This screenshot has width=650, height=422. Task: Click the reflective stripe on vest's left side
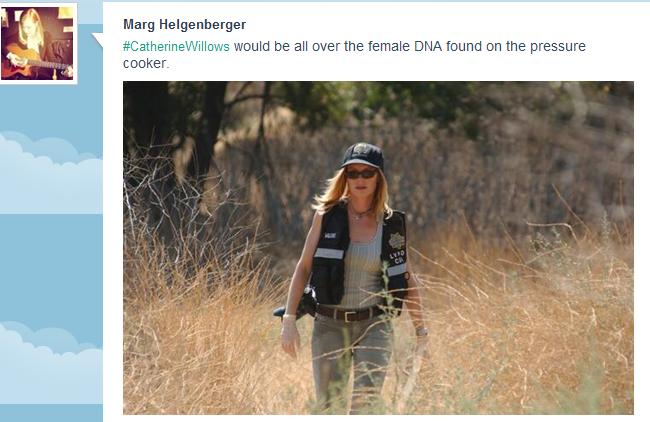coord(329,253)
